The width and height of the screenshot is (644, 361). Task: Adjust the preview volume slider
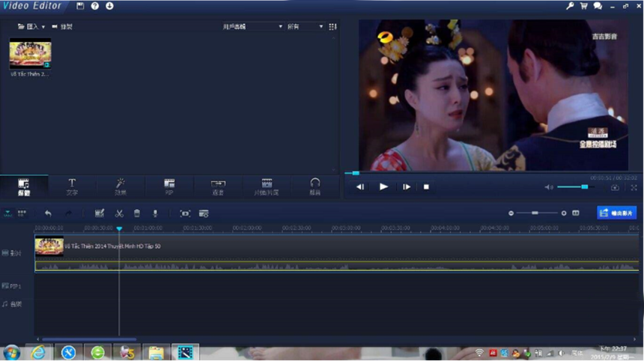[x=575, y=186]
